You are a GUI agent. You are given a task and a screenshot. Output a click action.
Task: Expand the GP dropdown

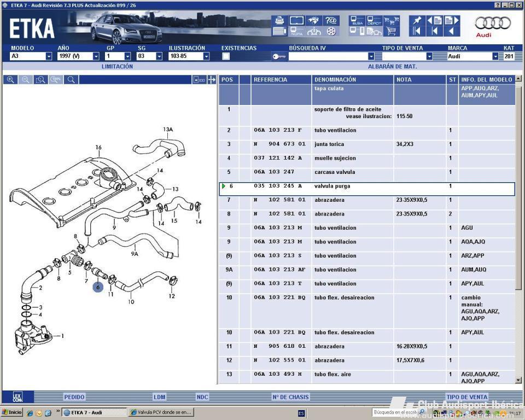[127, 56]
